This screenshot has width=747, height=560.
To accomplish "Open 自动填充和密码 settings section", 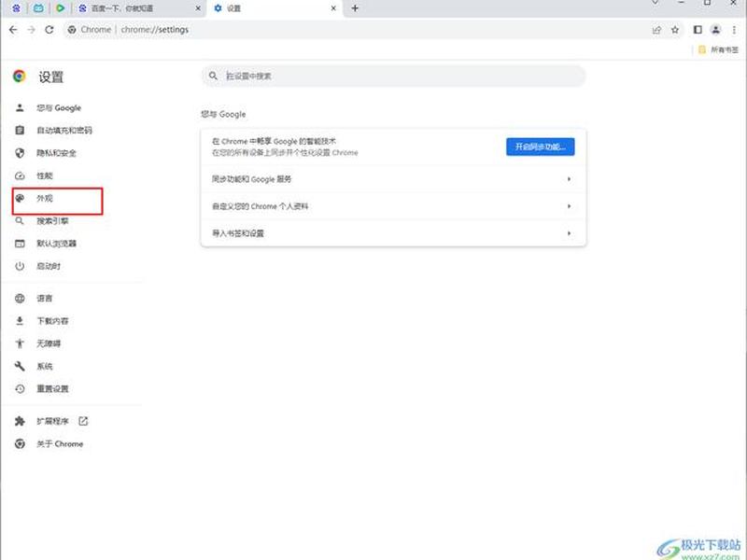I will (64, 131).
